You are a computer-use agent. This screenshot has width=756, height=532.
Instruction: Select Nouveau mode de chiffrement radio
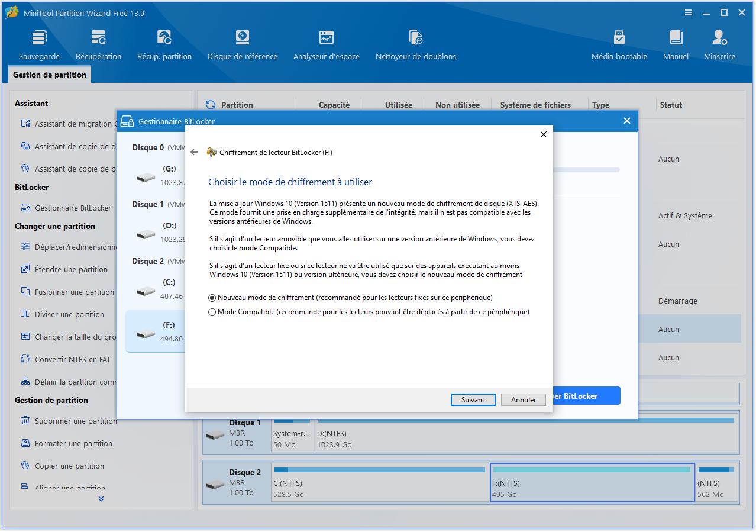[212, 298]
